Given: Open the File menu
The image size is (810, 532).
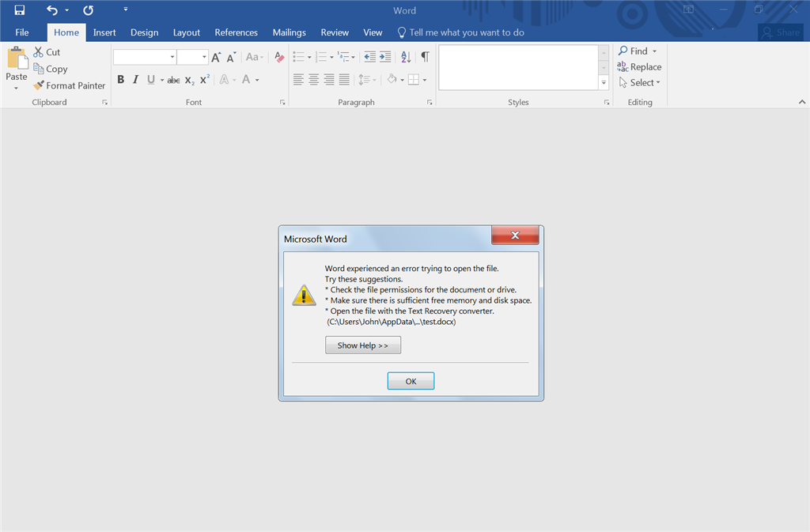Looking at the screenshot, I should point(21,32).
